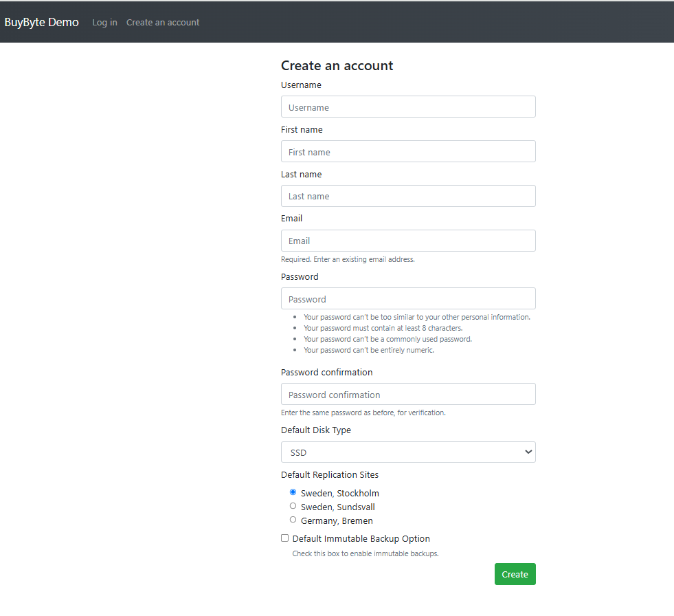
Task: Enable Default Immutable Backup Option checkbox
Action: [x=284, y=538]
